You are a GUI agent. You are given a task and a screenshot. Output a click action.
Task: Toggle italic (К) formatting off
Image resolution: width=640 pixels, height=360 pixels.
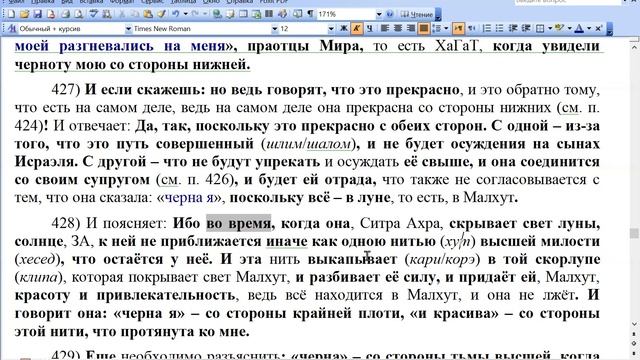pos(357,28)
